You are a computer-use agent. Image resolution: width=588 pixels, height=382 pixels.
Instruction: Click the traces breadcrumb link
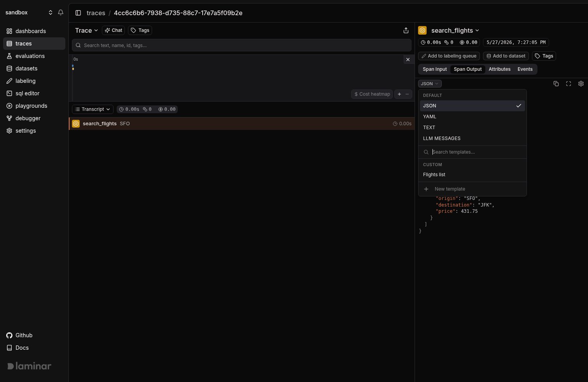(96, 13)
